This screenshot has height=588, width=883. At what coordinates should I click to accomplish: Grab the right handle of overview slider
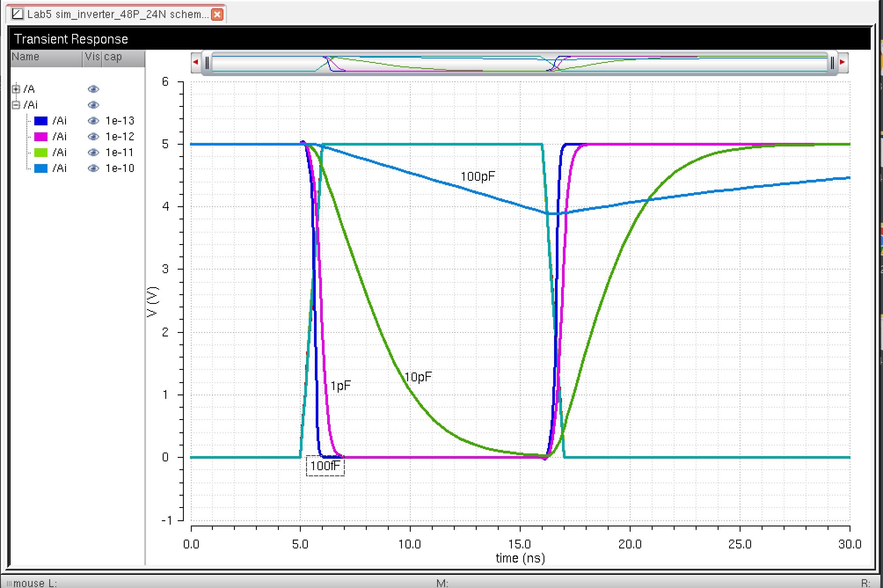pyautogui.click(x=832, y=63)
